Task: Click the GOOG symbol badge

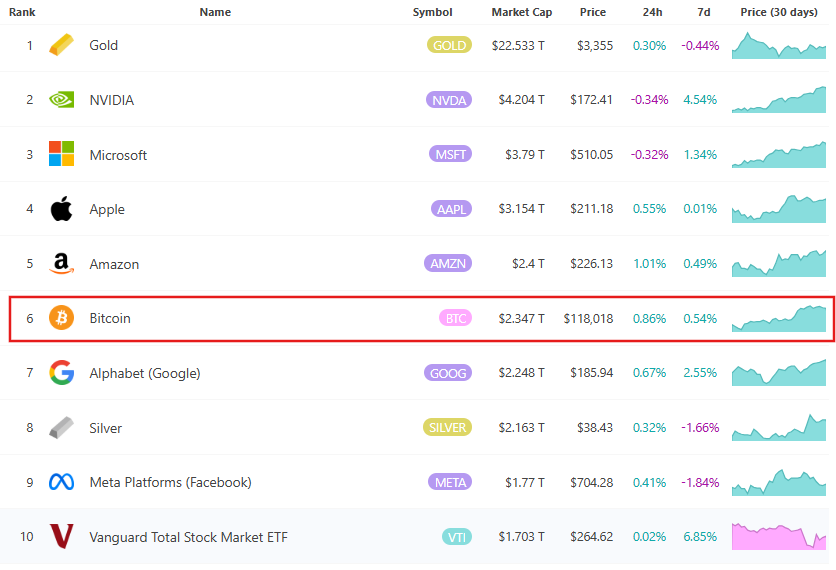Action: [x=448, y=373]
